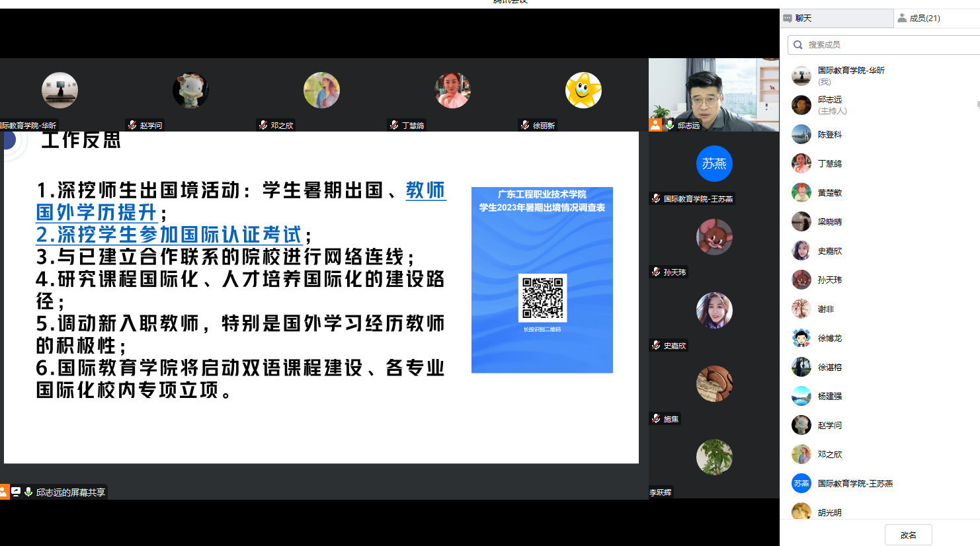Screen dimensions: 980x546
Task: Click the QR code on the slide
Action: tap(542, 298)
